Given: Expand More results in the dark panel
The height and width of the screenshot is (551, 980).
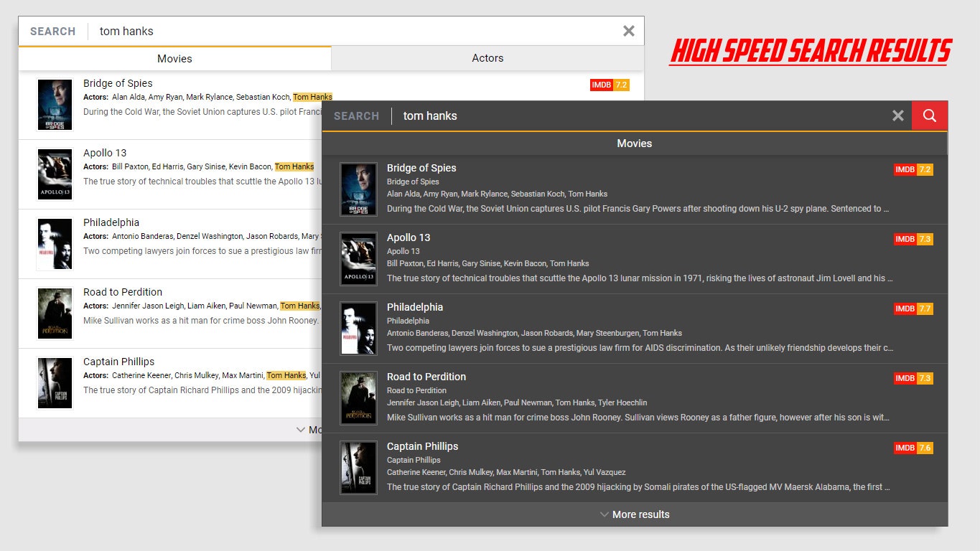Looking at the screenshot, I should [634, 514].
